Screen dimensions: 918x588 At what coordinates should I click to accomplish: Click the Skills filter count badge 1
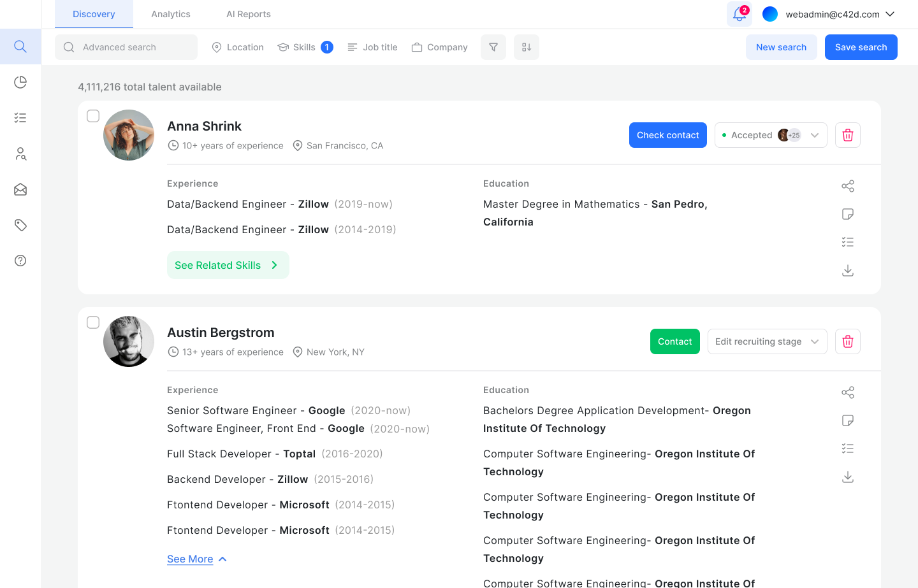[x=327, y=47]
